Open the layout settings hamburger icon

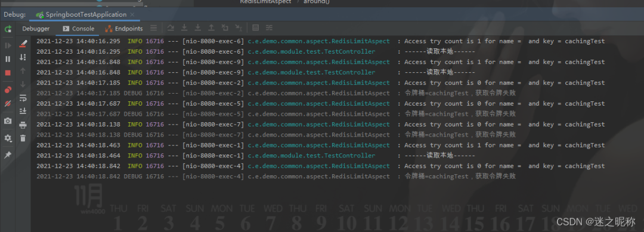click(154, 29)
